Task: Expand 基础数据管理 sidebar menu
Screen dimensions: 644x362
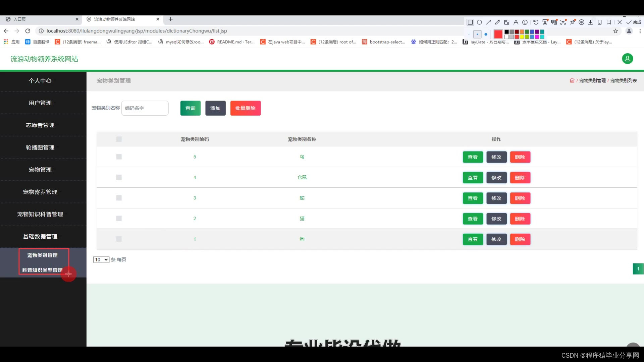Action: pyautogui.click(x=40, y=236)
